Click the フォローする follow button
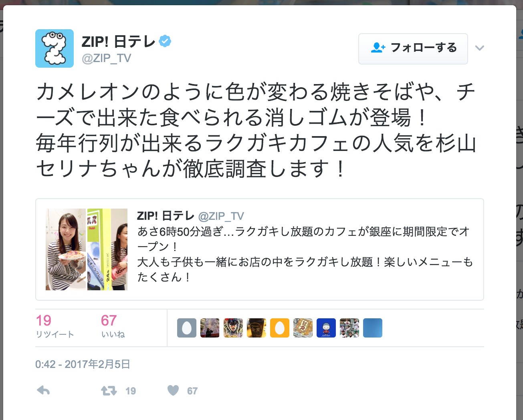Viewport: 523px width, 420px height. 413,48
